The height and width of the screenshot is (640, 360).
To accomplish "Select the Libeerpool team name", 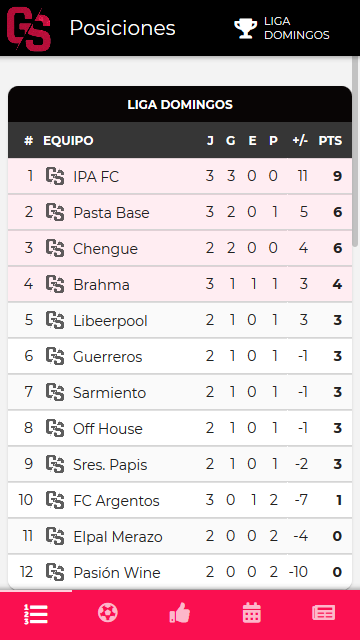I will [110, 321].
